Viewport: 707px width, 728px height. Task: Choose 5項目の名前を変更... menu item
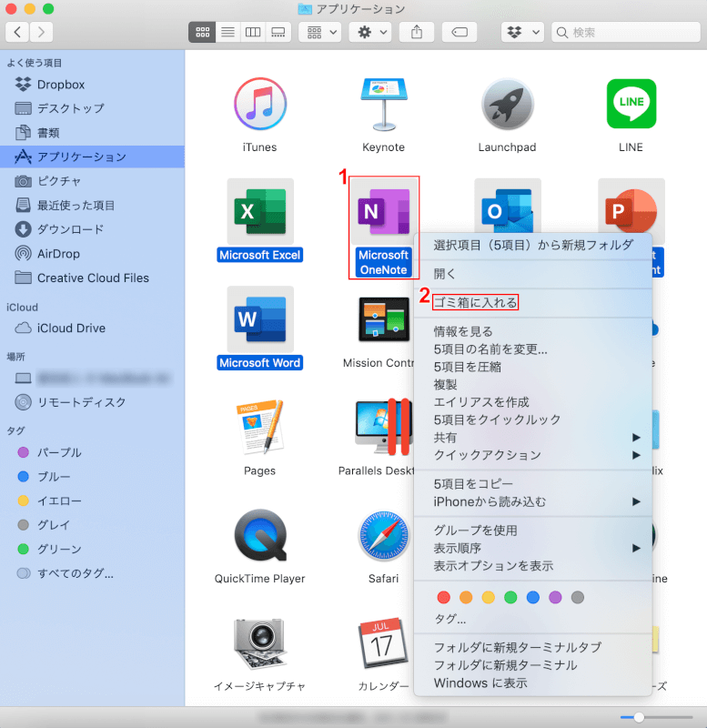pyautogui.click(x=532, y=349)
